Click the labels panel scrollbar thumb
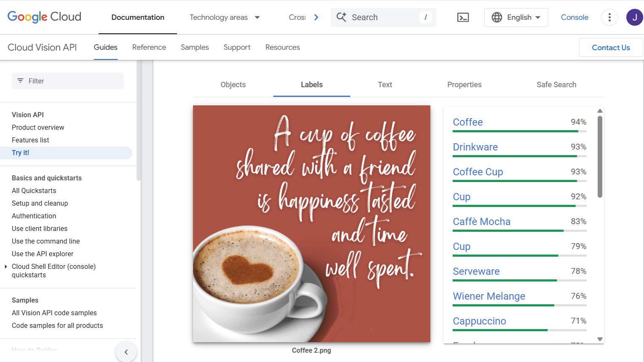This screenshot has width=644, height=362. tap(600, 157)
